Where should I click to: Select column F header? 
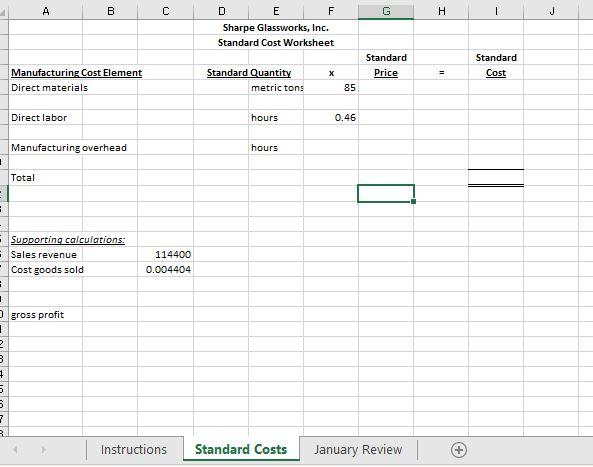pyautogui.click(x=331, y=11)
